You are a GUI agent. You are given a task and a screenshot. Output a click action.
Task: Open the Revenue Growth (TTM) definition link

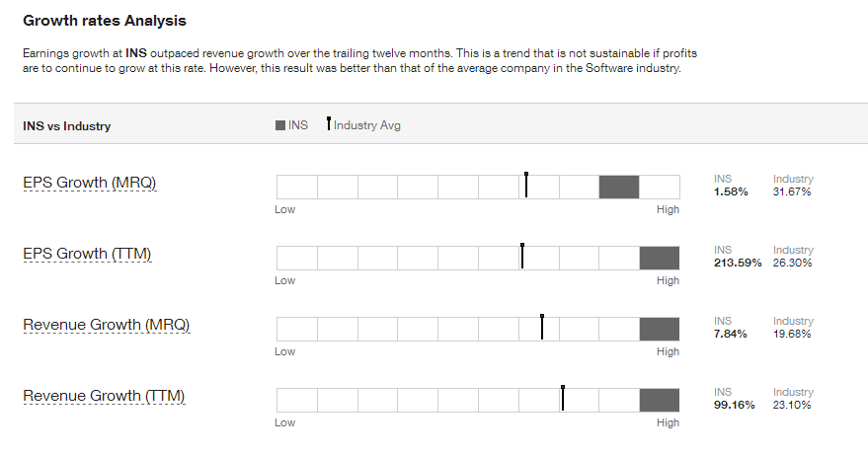click(x=104, y=396)
